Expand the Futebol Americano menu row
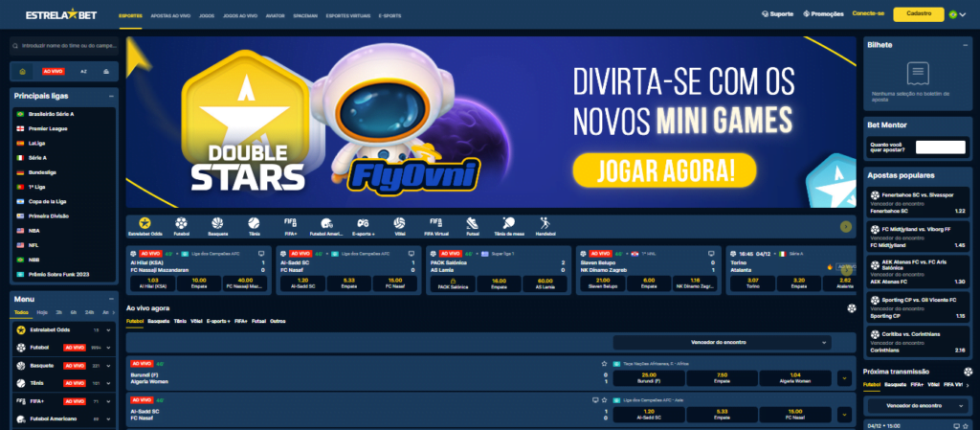The width and height of the screenshot is (980, 430). pos(108,419)
